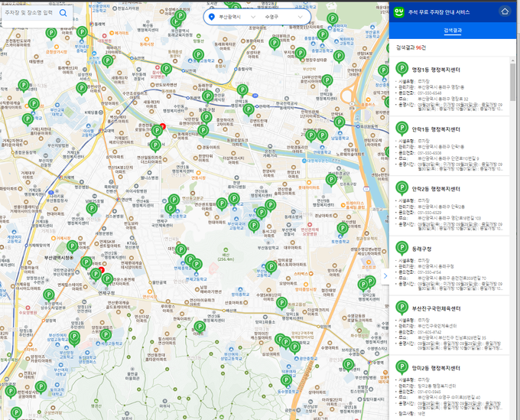Viewport: 520px width, 420px height.
Task: Collapse the results panel with side arrow
Action: [385, 275]
